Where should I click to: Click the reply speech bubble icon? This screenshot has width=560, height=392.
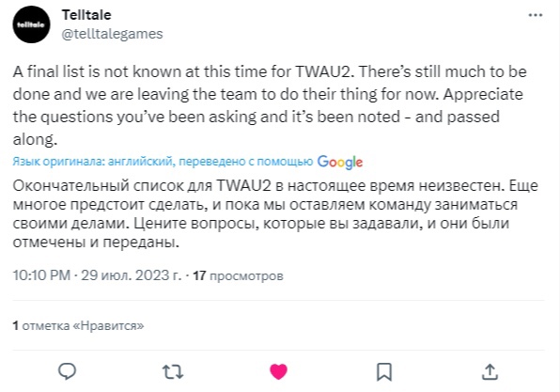tap(67, 371)
